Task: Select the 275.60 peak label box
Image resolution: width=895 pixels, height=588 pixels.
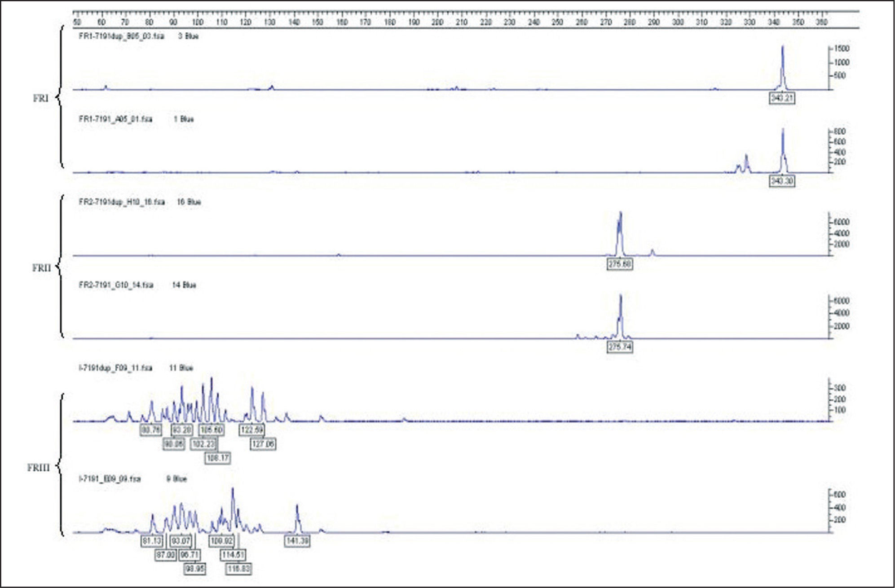Action: [x=619, y=264]
